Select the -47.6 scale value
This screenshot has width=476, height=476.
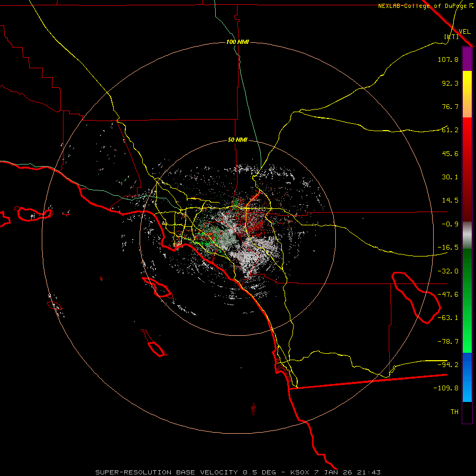[x=448, y=295]
